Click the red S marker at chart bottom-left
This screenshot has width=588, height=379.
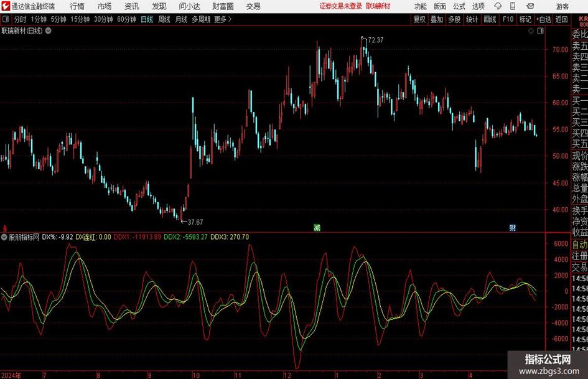coord(4,228)
